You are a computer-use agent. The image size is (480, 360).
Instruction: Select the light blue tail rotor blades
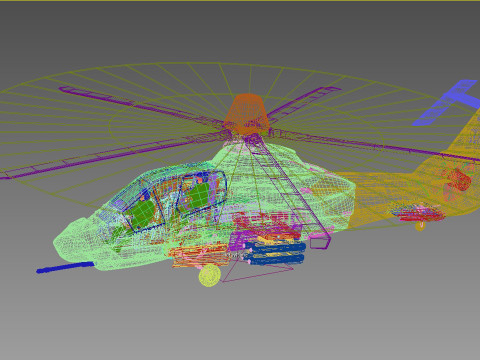pos(447,102)
